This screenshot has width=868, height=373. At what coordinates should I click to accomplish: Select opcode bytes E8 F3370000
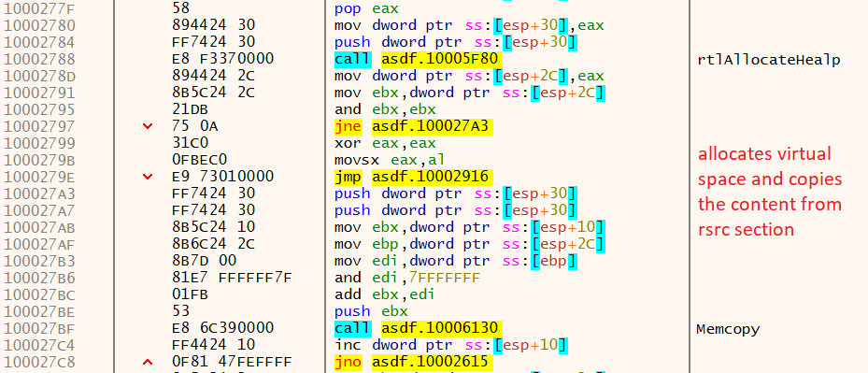[223, 59]
